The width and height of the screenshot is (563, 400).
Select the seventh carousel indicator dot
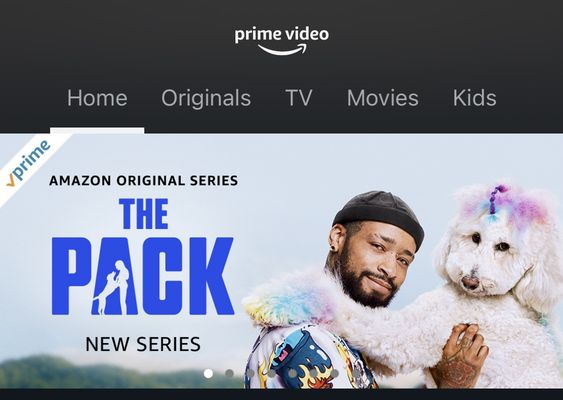coord(335,373)
